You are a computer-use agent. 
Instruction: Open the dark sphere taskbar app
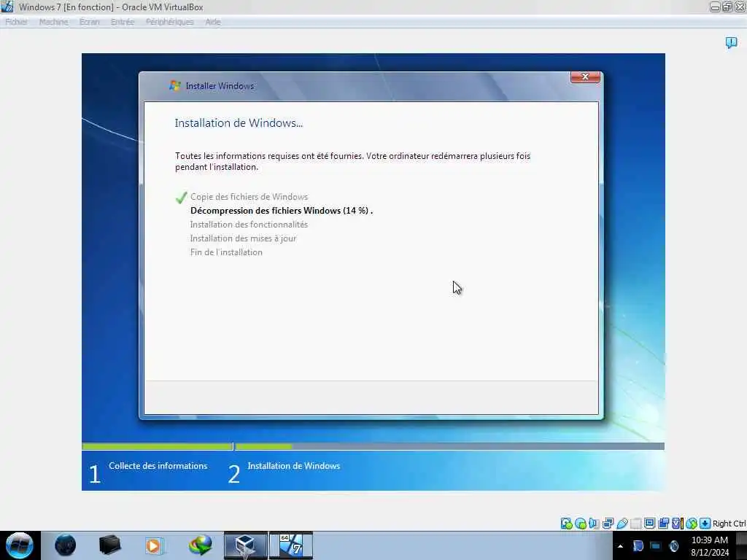click(x=65, y=545)
